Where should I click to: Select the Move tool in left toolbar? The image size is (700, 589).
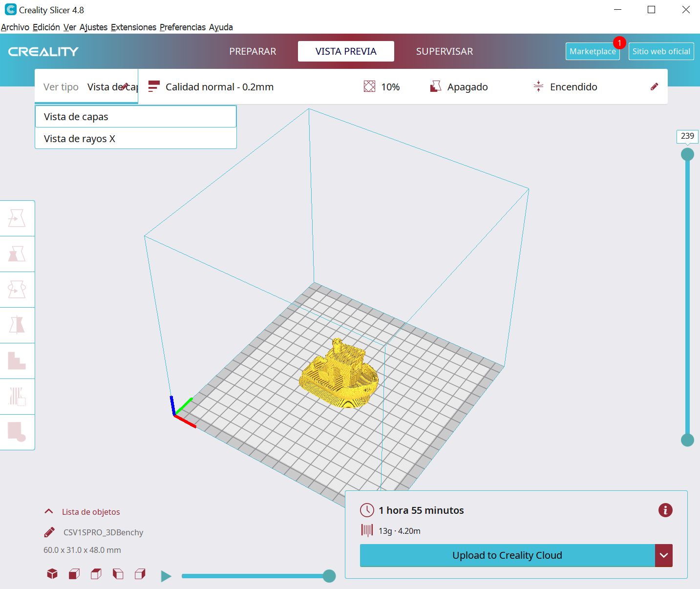[x=17, y=218]
